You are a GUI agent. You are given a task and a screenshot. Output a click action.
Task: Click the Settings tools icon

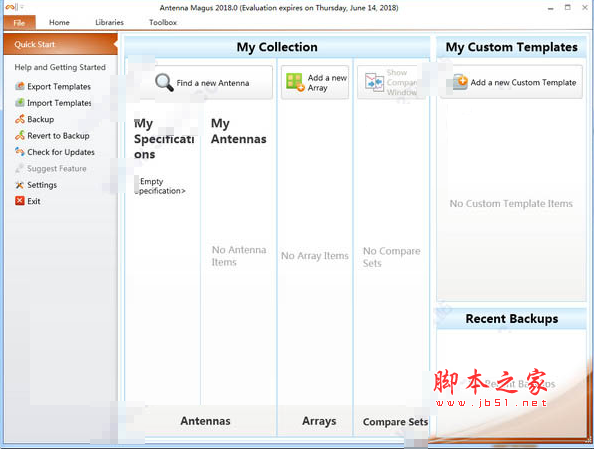point(20,185)
